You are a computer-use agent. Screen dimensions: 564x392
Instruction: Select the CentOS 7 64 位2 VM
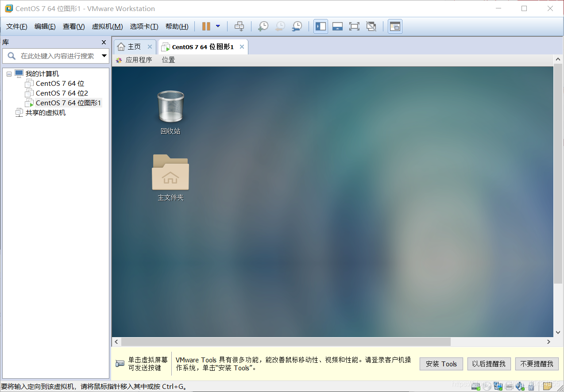(x=62, y=93)
